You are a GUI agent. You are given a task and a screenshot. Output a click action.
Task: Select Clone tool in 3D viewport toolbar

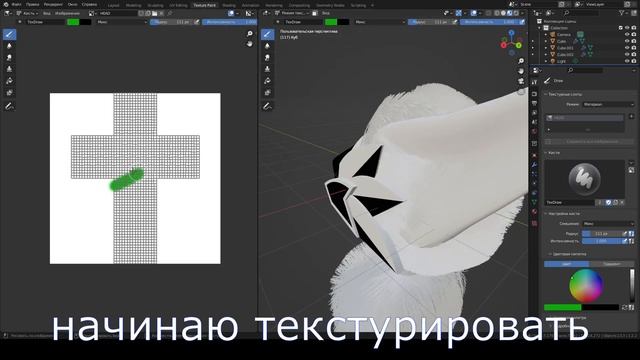(267, 69)
